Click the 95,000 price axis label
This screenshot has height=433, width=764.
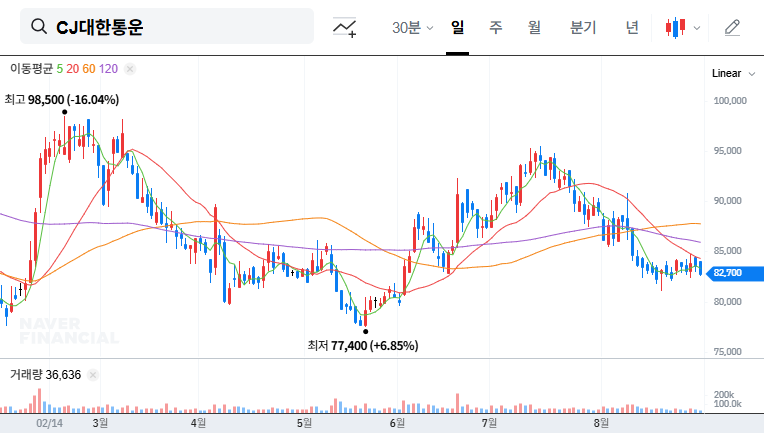pyautogui.click(x=727, y=151)
